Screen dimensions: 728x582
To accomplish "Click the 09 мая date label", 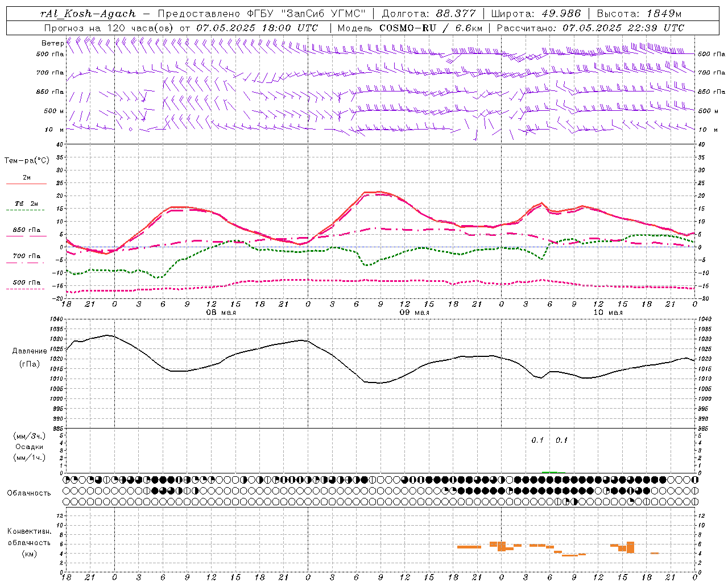I will point(414,313).
